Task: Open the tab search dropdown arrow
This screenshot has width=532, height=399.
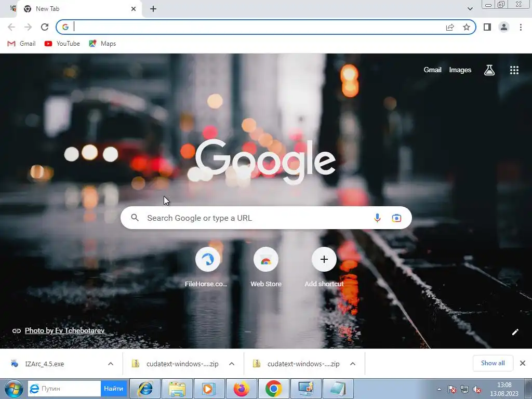Action: [x=470, y=9]
